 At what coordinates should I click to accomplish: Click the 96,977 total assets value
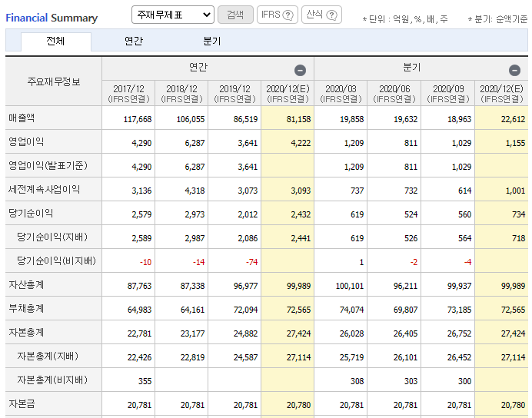(246, 286)
